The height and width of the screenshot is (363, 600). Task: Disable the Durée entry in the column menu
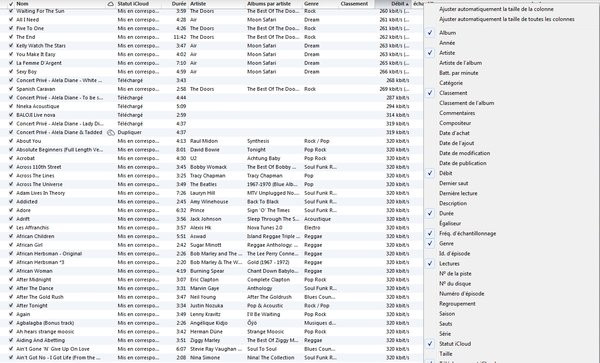(446, 213)
